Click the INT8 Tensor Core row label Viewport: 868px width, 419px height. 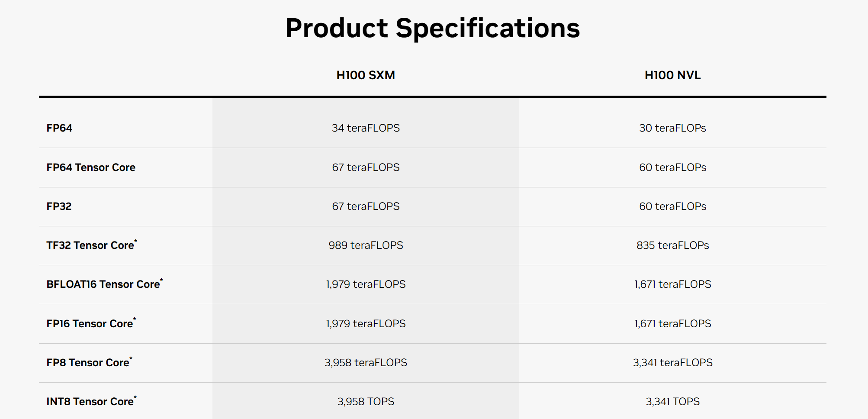click(x=90, y=402)
